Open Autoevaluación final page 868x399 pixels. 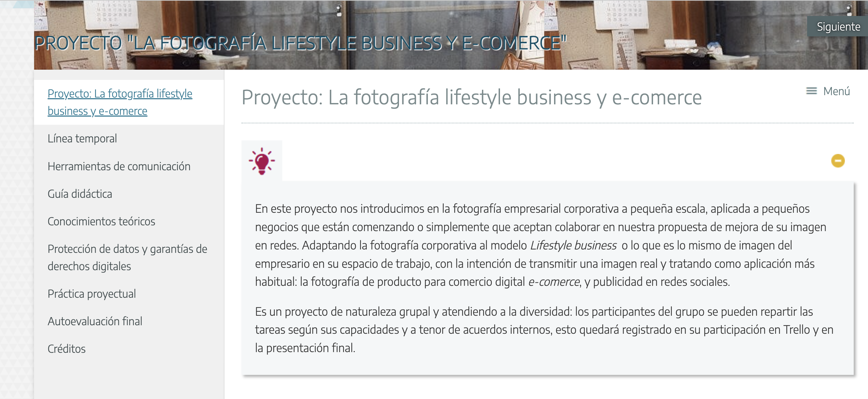coord(95,322)
